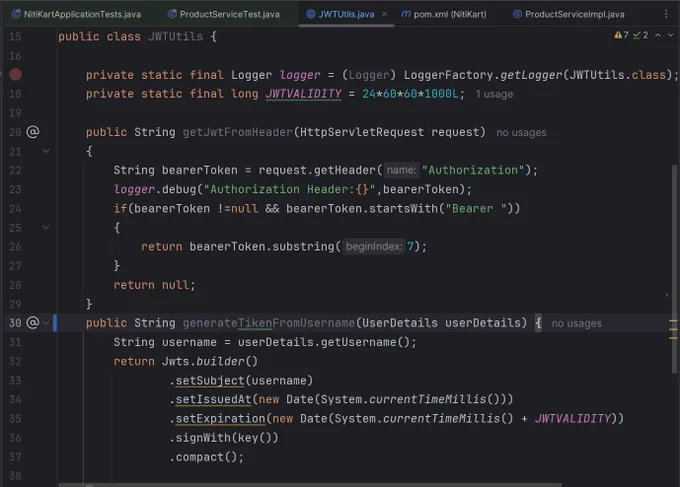Screen dimensions: 680x487
Task: Switch to ProductServiceTest.java tab
Action: point(224,14)
